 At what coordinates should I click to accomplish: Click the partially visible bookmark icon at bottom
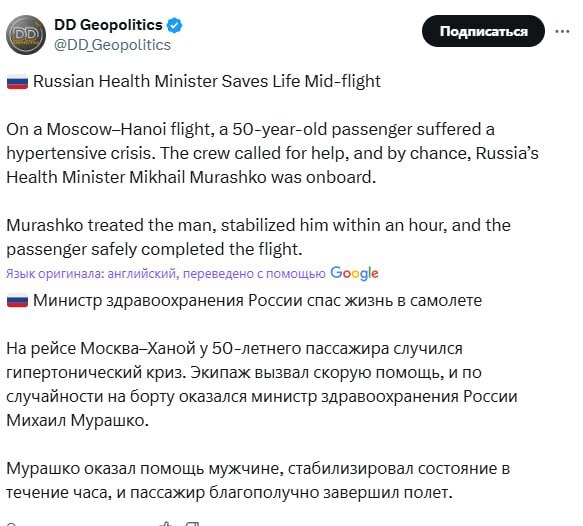192,523
